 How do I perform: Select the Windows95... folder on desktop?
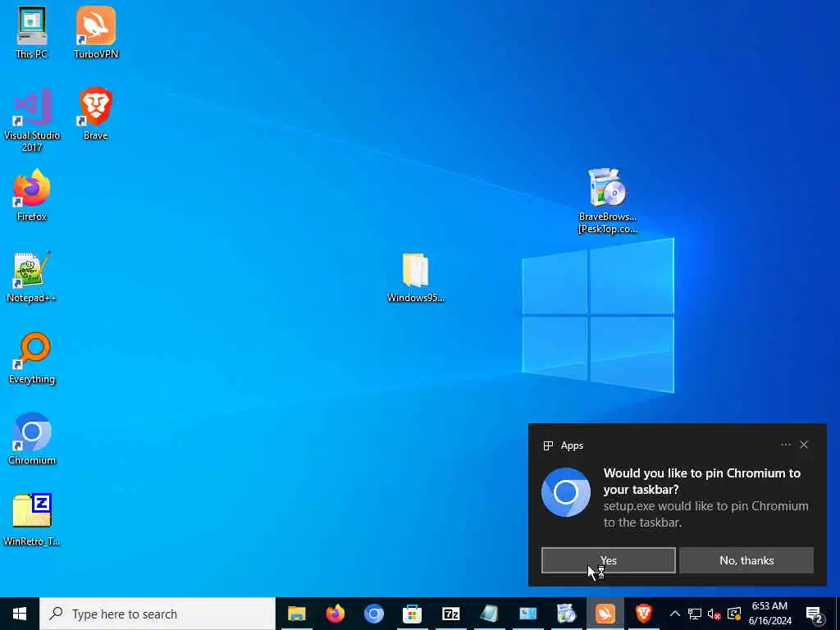pyautogui.click(x=416, y=277)
